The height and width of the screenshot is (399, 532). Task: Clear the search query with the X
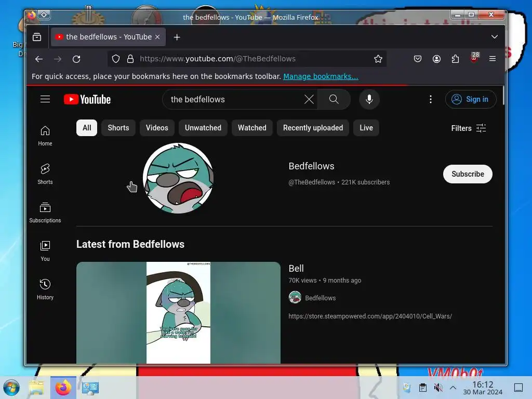point(309,99)
